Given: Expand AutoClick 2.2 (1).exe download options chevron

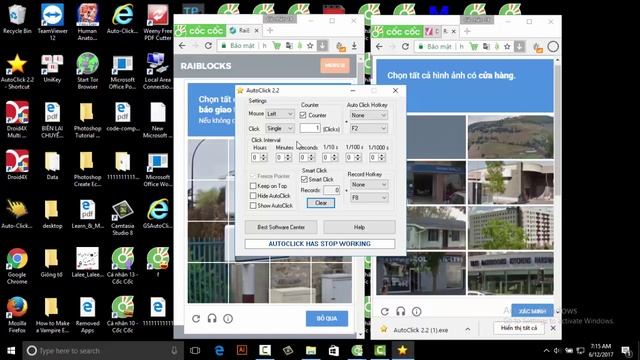Looking at the screenshot, I should point(468,329).
